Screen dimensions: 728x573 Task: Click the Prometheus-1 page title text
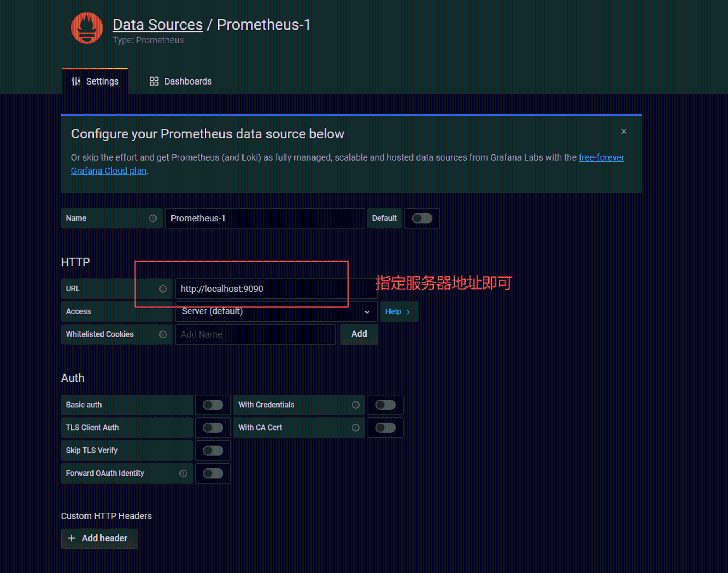tap(264, 25)
